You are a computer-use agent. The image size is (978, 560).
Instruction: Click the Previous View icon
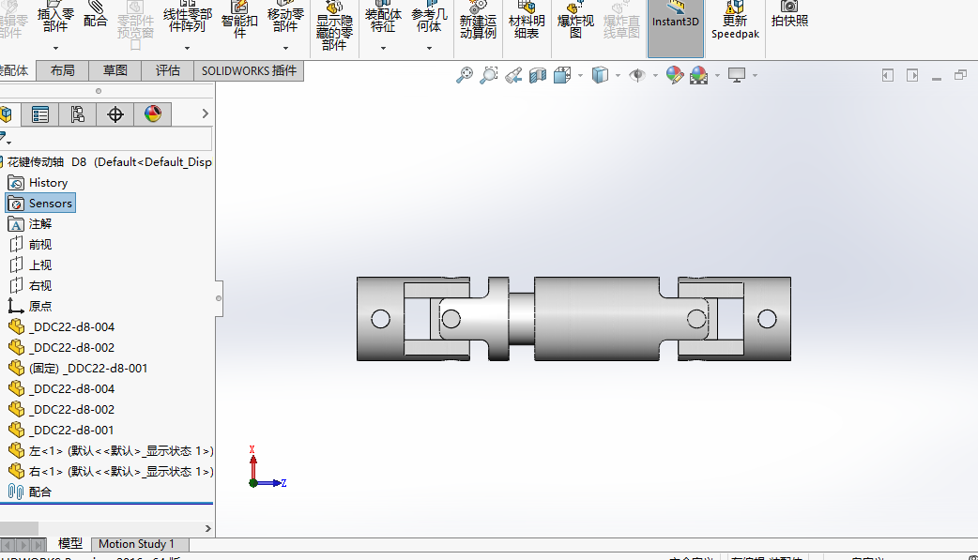(x=513, y=75)
